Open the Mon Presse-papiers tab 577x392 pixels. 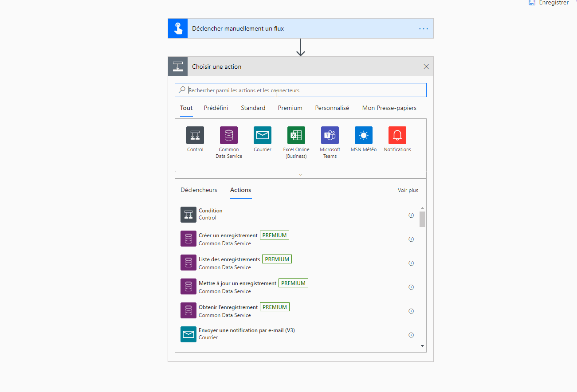[389, 108]
